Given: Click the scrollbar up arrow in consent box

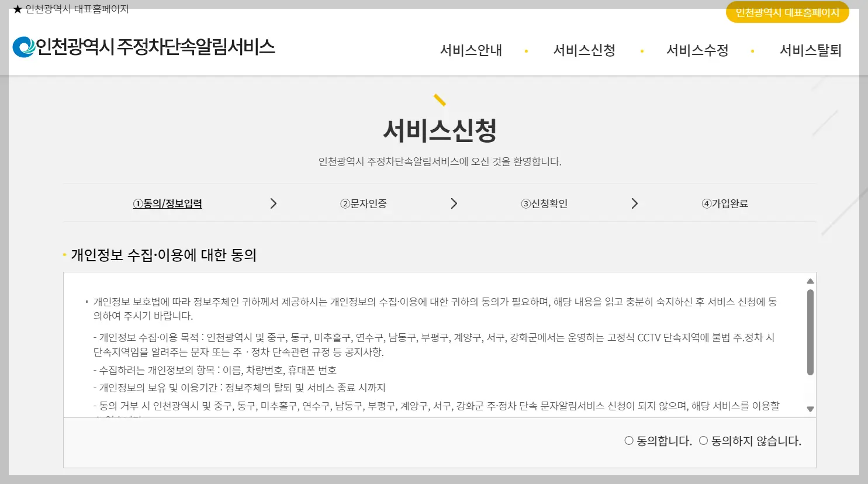Looking at the screenshot, I should coord(810,281).
